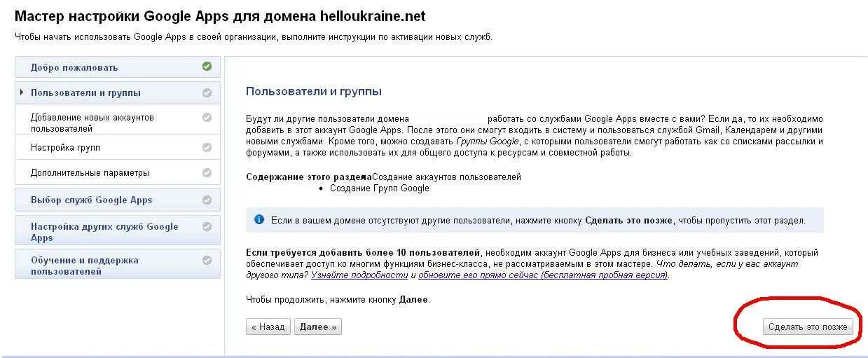Click the Далее » button
The height and width of the screenshot is (358, 868).
(318, 326)
